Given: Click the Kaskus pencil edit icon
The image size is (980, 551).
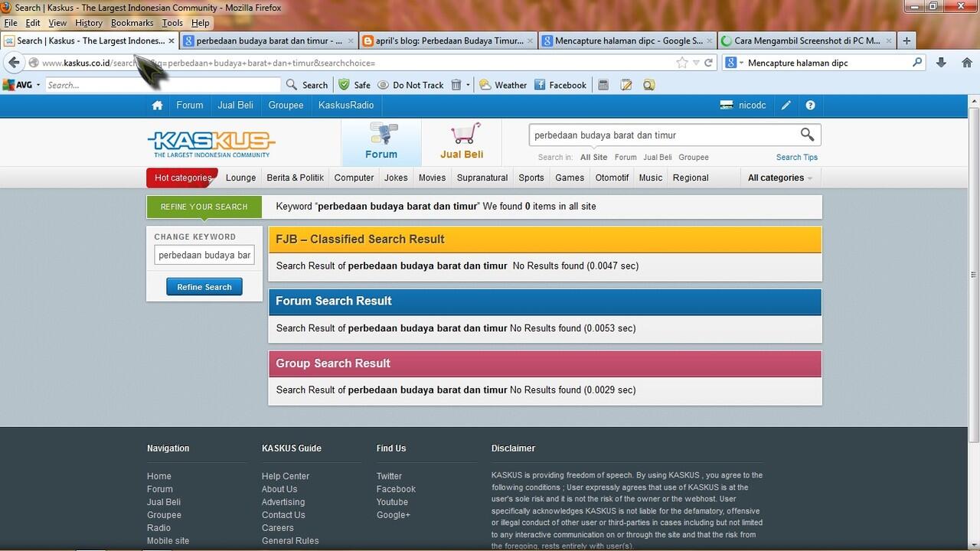Looking at the screenshot, I should (786, 106).
